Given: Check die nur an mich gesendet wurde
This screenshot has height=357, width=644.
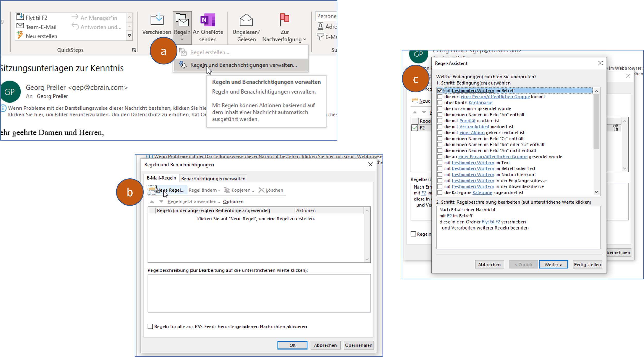Looking at the screenshot, I should 440,109.
